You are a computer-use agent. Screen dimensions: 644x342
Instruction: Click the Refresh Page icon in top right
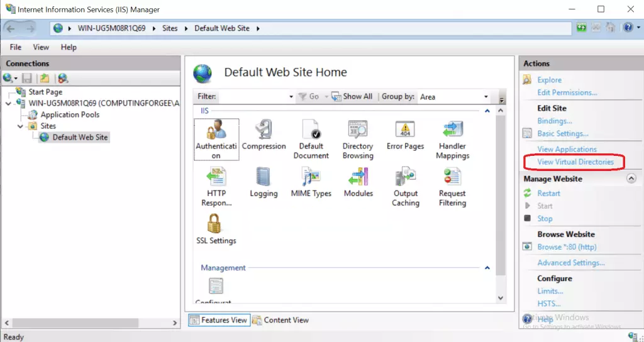click(x=581, y=28)
